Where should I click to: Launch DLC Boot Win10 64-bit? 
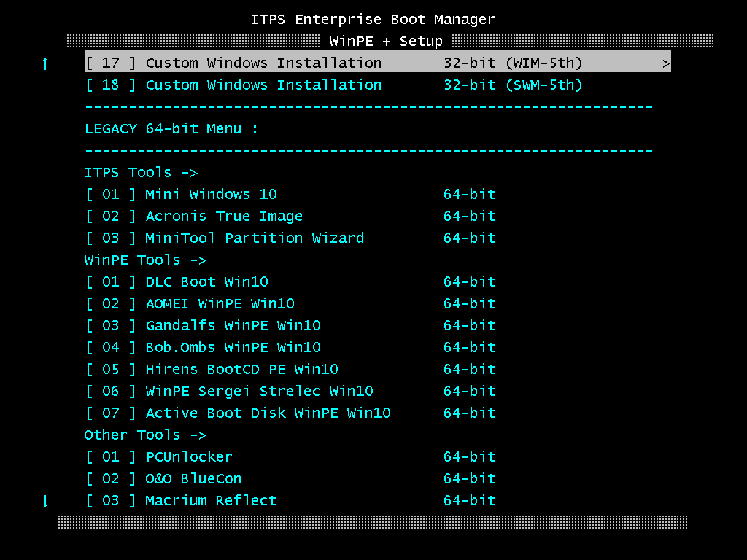[x=290, y=282]
